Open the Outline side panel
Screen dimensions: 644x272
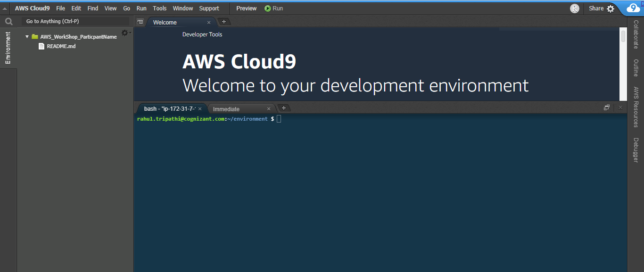[x=636, y=68]
